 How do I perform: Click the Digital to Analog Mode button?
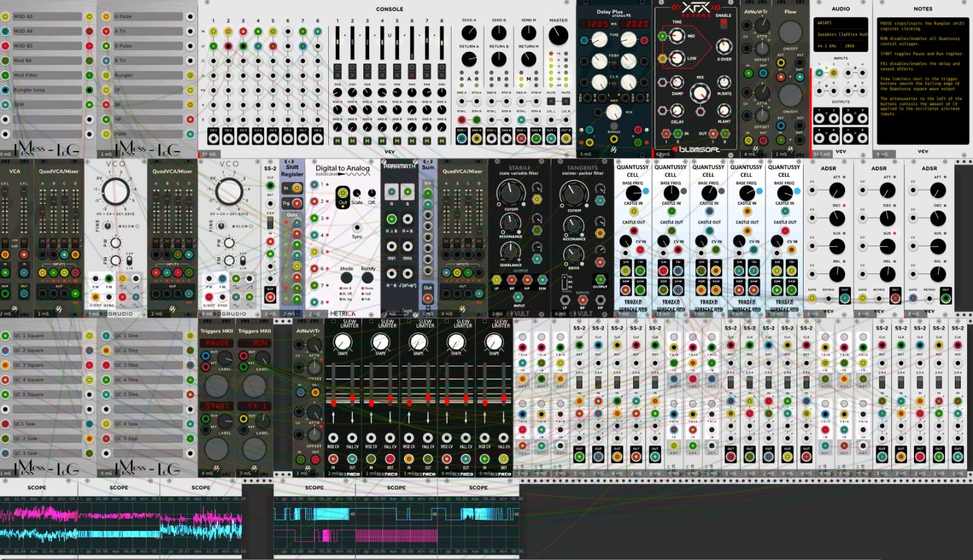[347, 278]
